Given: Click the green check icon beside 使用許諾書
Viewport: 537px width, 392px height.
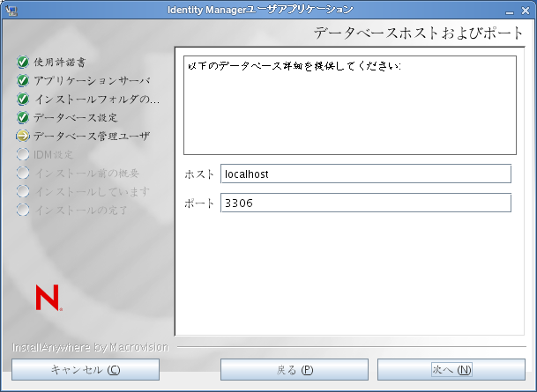Looking at the screenshot, I should tap(23, 62).
